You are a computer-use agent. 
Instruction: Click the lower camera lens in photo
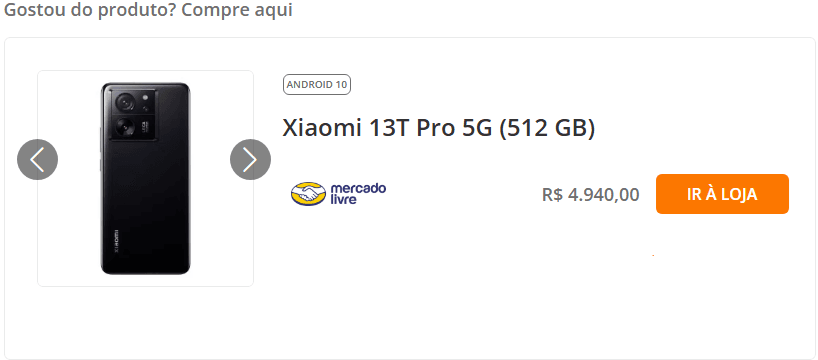tap(125, 127)
